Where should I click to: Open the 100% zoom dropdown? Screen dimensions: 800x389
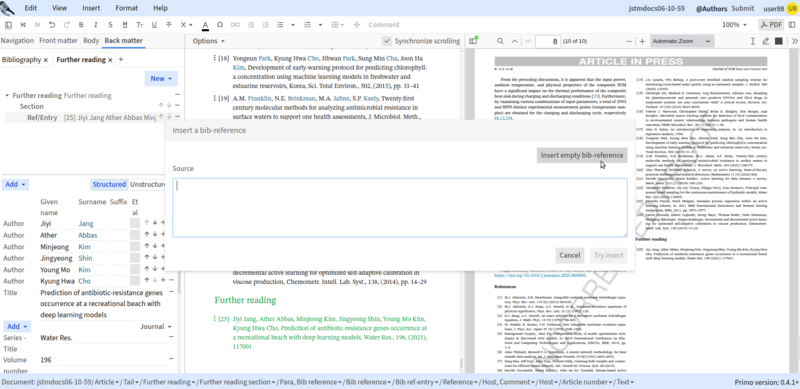click(x=734, y=25)
